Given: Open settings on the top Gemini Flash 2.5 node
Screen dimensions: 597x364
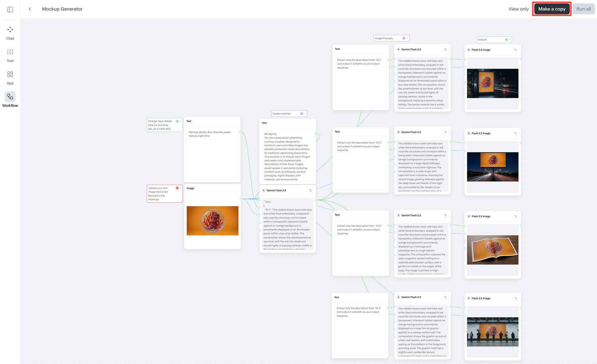Looking at the screenshot, I should pos(445,50).
